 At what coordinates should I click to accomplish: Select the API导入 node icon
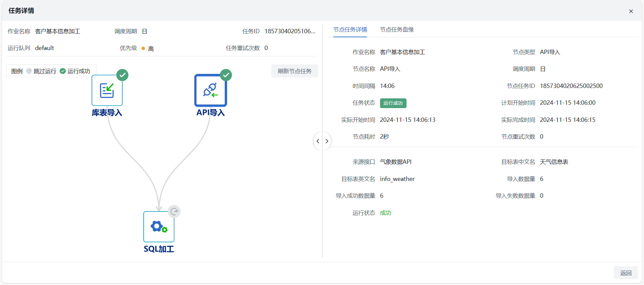point(211,90)
